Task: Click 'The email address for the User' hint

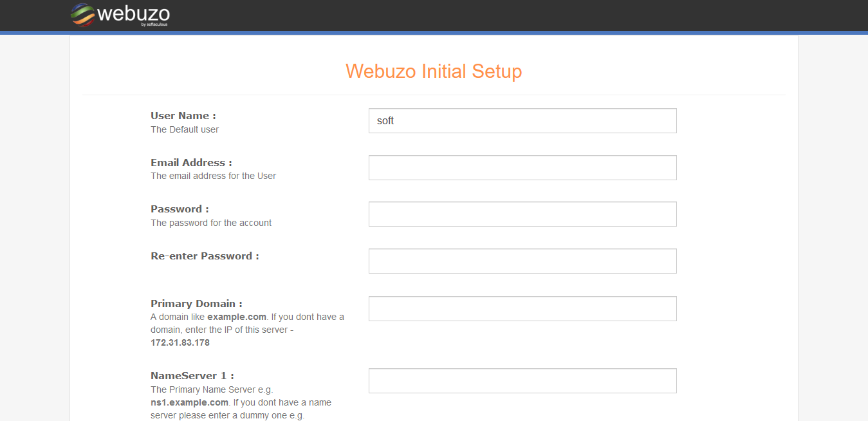Action: 214,176
